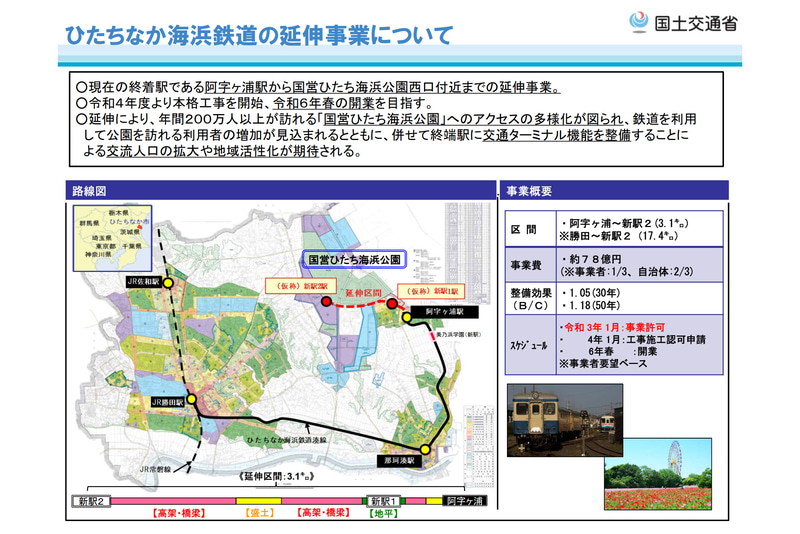The height and width of the screenshot is (534, 800).
Task: Open the flower park Ferris wheel photo
Action: pyautogui.click(x=658, y=474)
